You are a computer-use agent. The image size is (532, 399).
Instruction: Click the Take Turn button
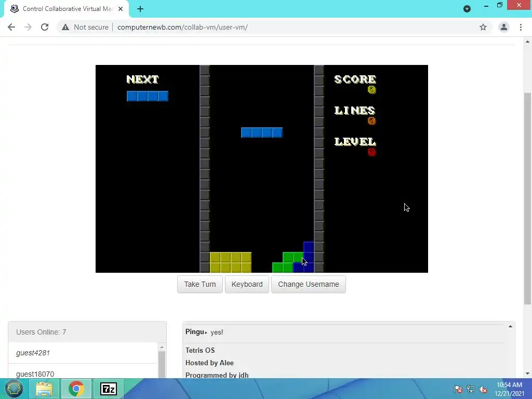pyautogui.click(x=200, y=284)
